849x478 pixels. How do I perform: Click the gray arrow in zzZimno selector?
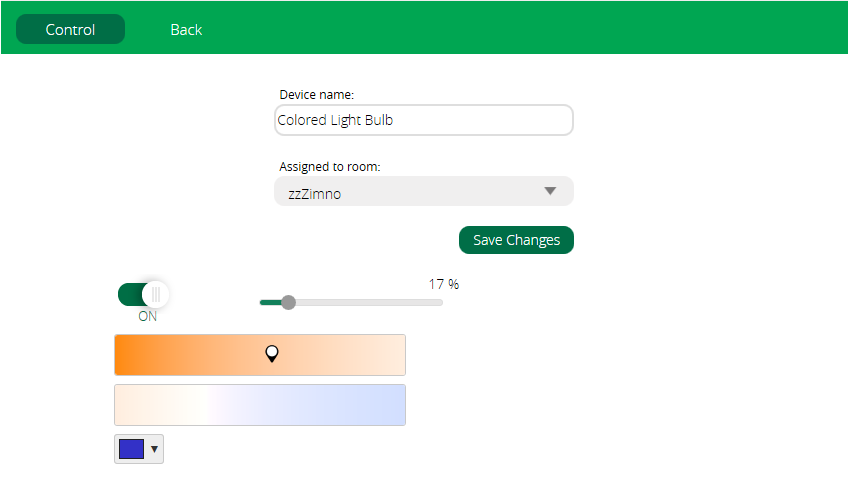click(x=549, y=192)
